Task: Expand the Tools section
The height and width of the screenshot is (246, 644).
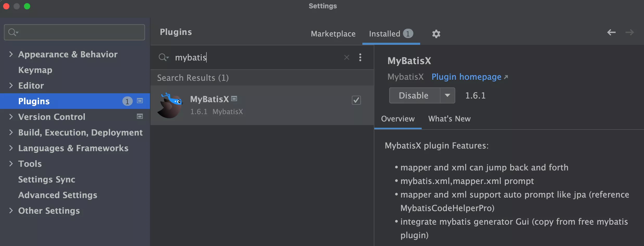Action: pyautogui.click(x=11, y=164)
